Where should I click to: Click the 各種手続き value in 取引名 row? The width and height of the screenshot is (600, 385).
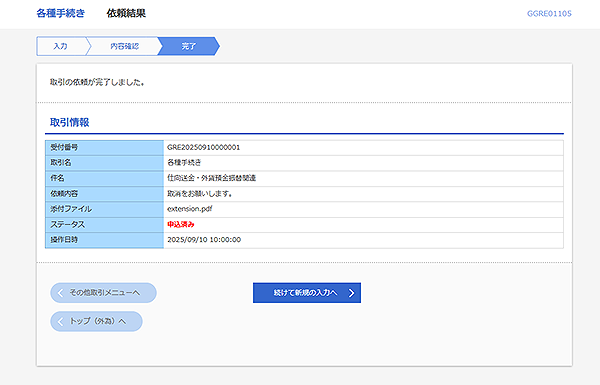pyautogui.click(x=184, y=163)
